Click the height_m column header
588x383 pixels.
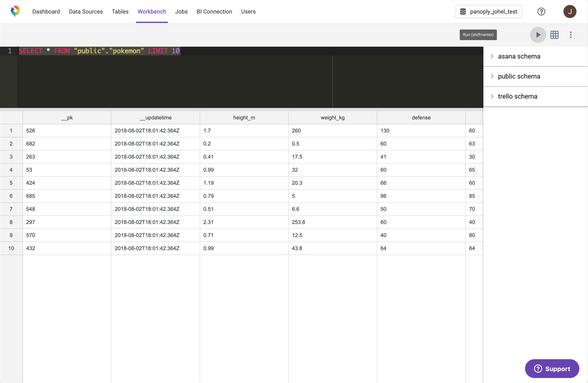tap(244, 118)
